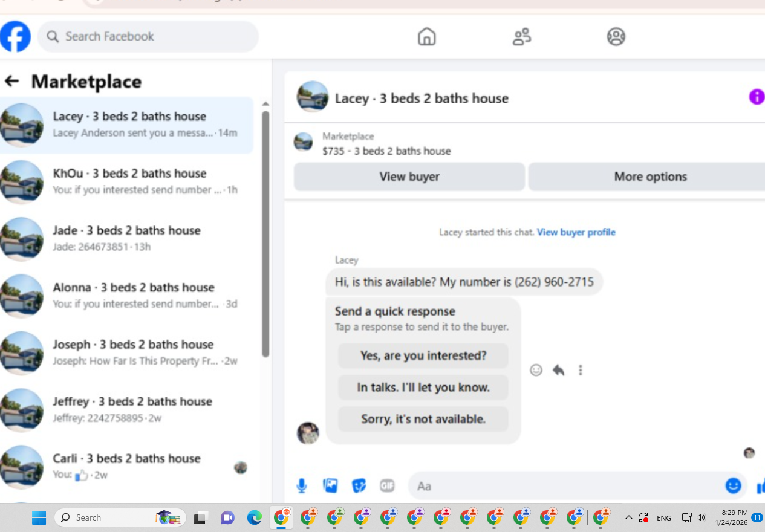Screen dimensions: 765x532
Task: Click the $735 listing thumbnail
Action: pos(303,143)
